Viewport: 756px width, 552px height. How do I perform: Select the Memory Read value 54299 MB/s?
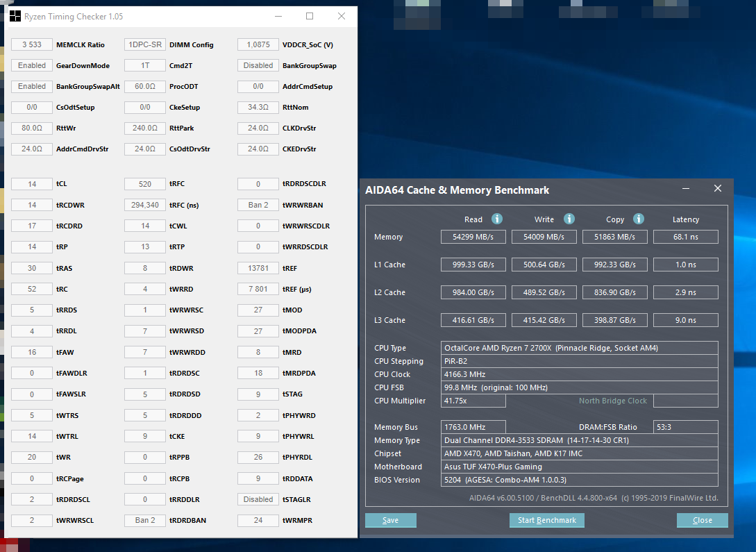[x=473, y=237]
